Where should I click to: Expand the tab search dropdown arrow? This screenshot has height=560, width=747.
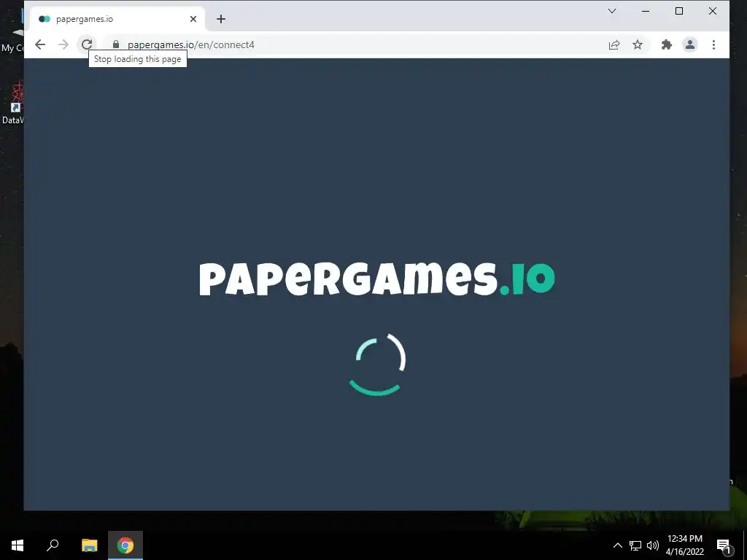[x=612, y=11]
